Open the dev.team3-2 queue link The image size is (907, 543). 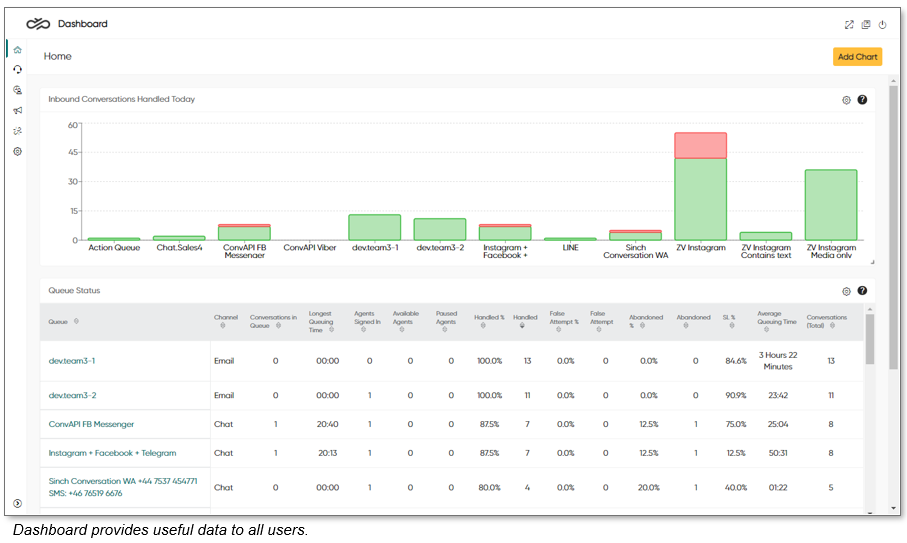pos(72,396)
